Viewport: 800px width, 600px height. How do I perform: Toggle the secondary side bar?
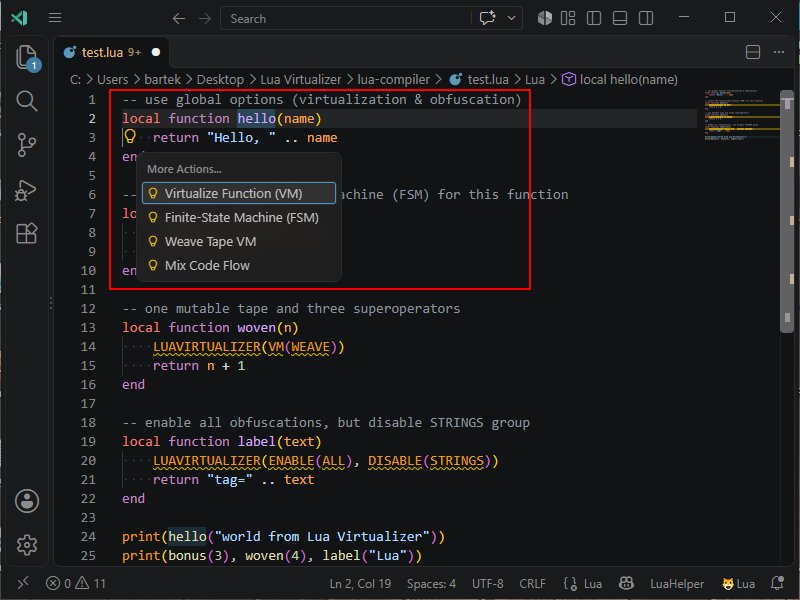646,18
